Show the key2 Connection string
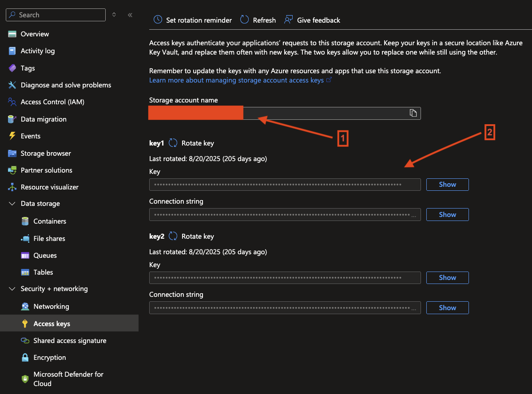The image size is (532, 394). tap(447, 308)
